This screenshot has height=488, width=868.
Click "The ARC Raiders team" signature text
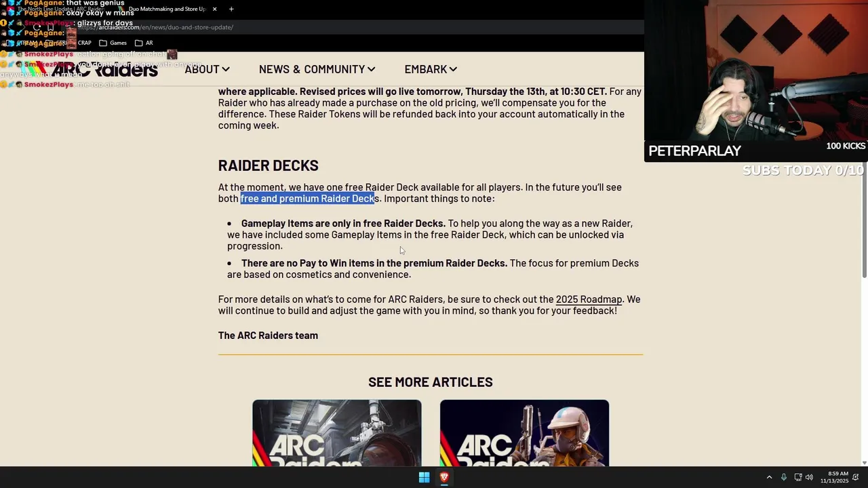coord(268,335)
